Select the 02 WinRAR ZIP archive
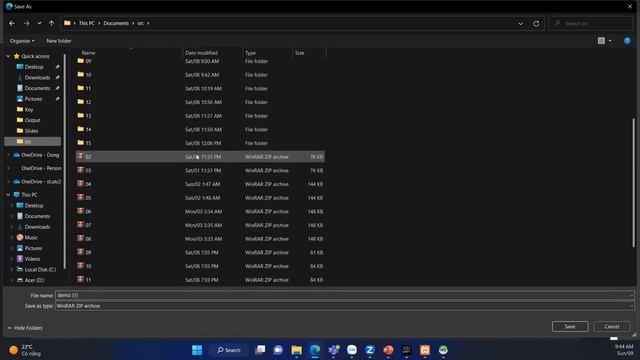The width and height of the screenshot is (640, 360). 200,157
